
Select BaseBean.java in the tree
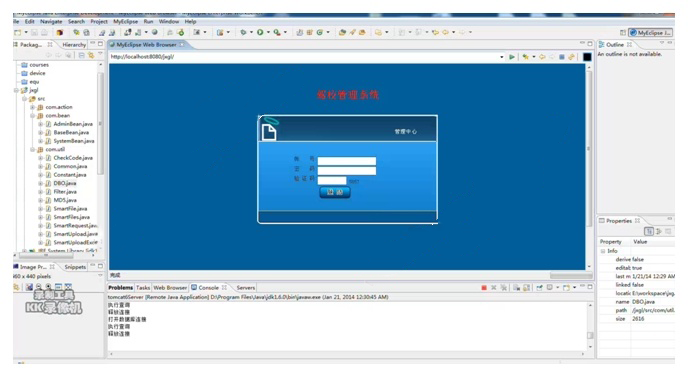[x=71, y=132]
